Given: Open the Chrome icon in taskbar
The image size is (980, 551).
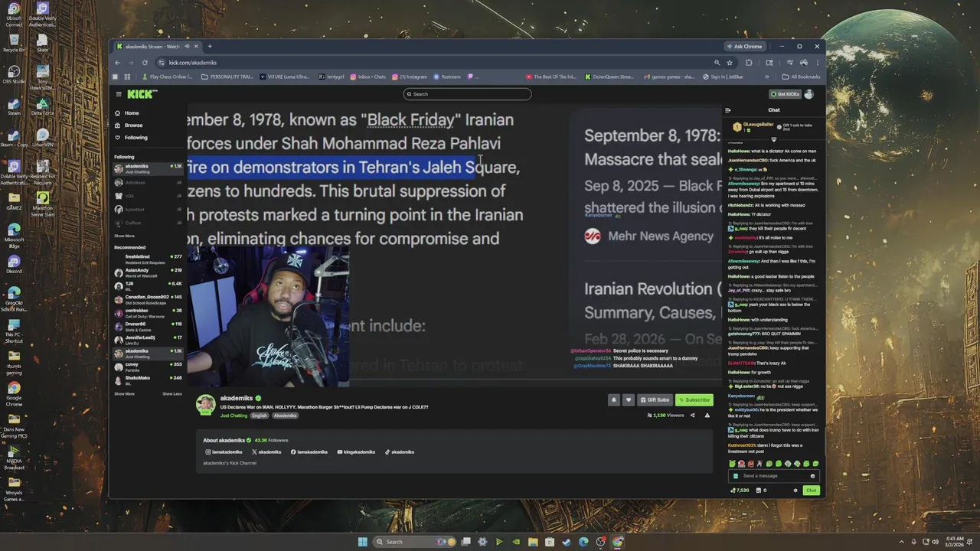Looking at the screenshot, I should [618, 542].
